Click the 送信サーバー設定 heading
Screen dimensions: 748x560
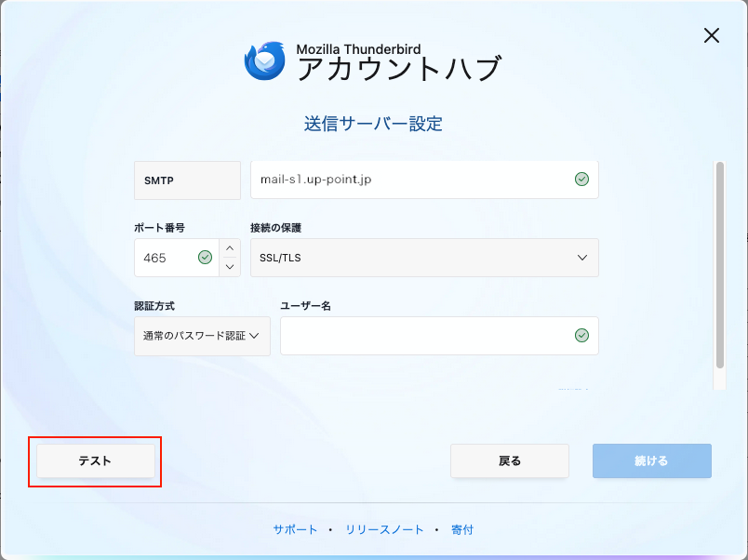[x=373, y=124]
